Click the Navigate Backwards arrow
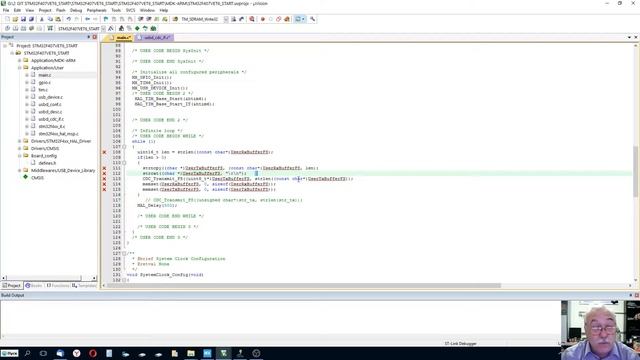Screen dimensions: 640x360 pyautogui.click(x=87, y=19)
